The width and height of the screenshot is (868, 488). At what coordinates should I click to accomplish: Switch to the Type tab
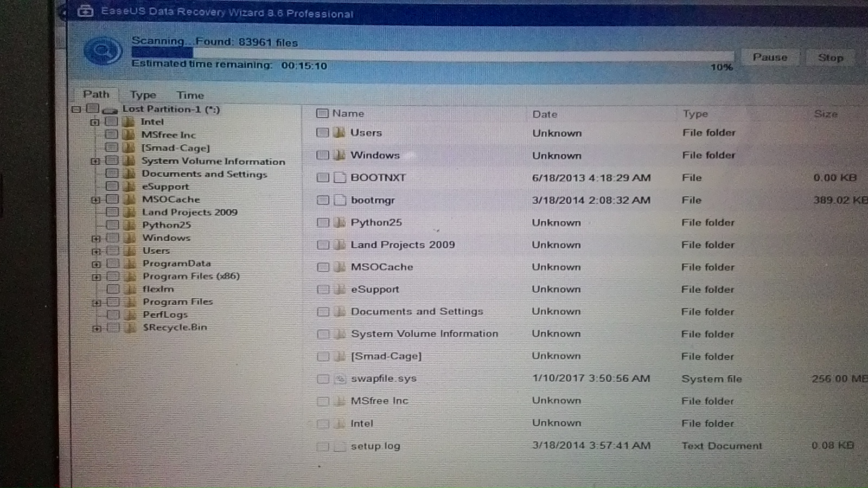pyautogui.click(x=143, y=95)
